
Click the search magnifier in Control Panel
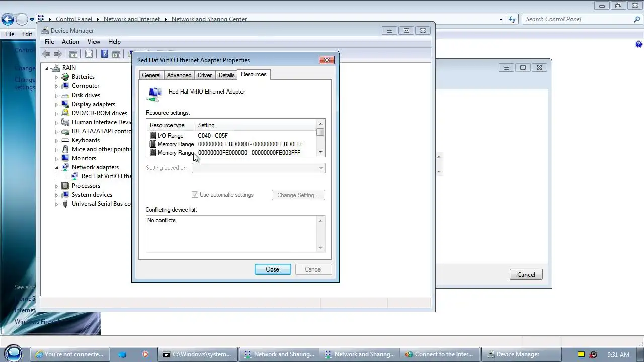(637, 19)
